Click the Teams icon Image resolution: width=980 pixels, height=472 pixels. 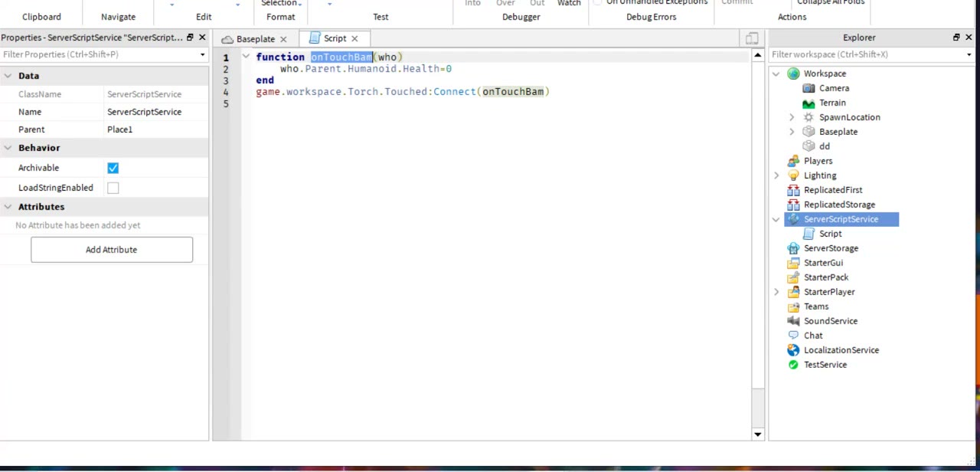coord(793,306)
